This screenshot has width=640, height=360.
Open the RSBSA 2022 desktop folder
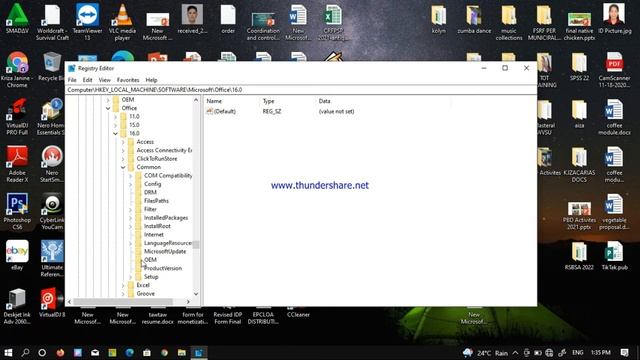click(579, 256)
